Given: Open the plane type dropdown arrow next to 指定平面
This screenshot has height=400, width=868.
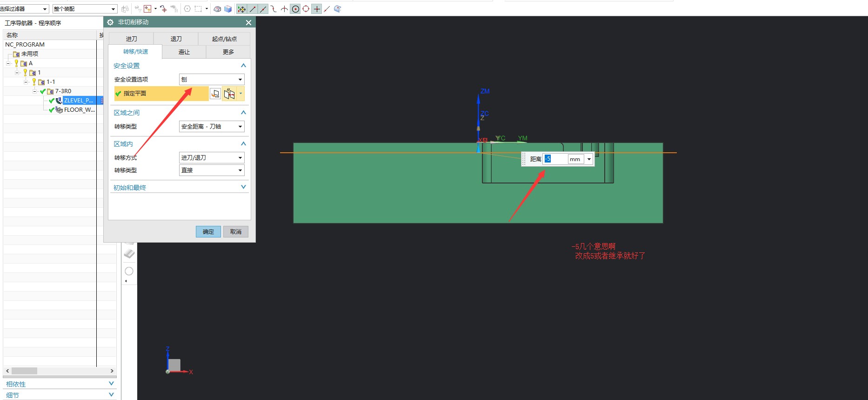Looking at the screenshot, I should point(240,94).
